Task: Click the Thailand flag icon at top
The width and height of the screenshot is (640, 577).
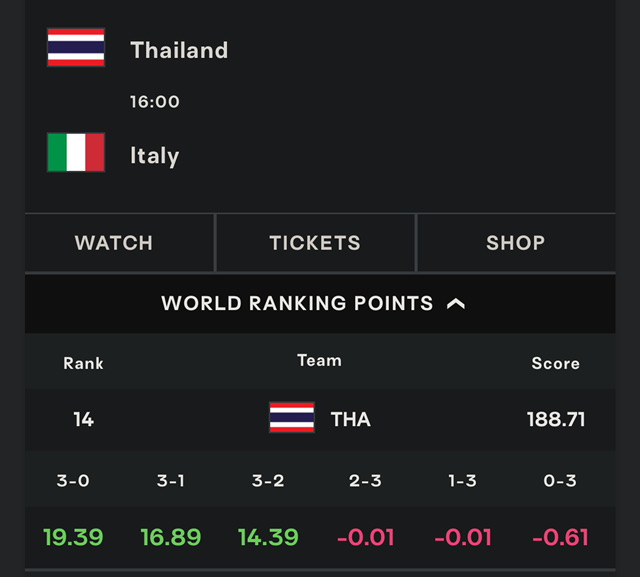Action: [x=76, y=47]
